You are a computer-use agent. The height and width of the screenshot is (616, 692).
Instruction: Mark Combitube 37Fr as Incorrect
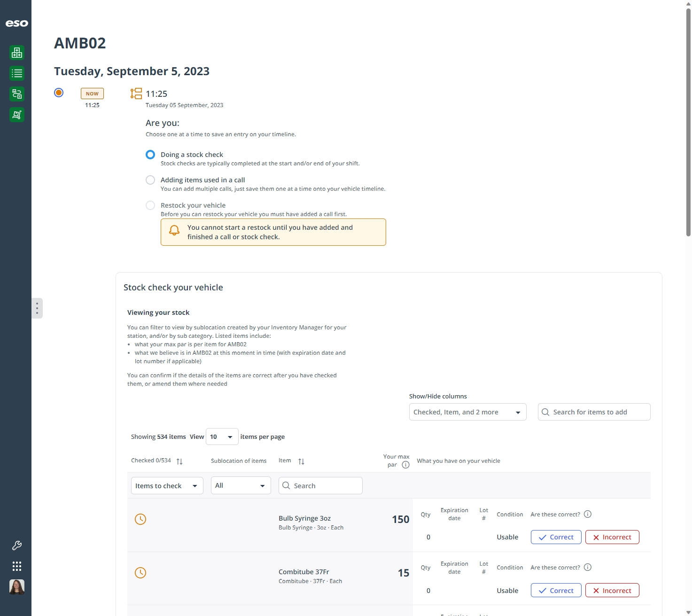[612, 590]
